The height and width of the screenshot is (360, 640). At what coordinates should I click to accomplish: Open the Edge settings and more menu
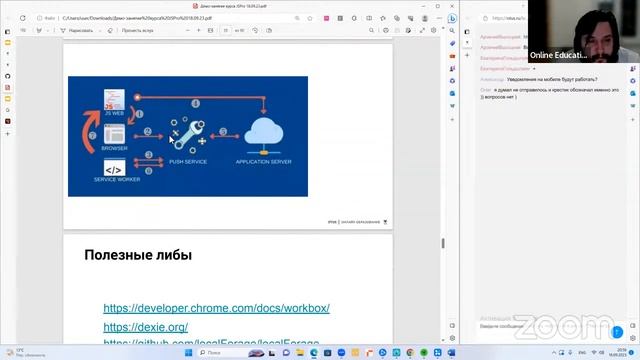coord(439,18)
